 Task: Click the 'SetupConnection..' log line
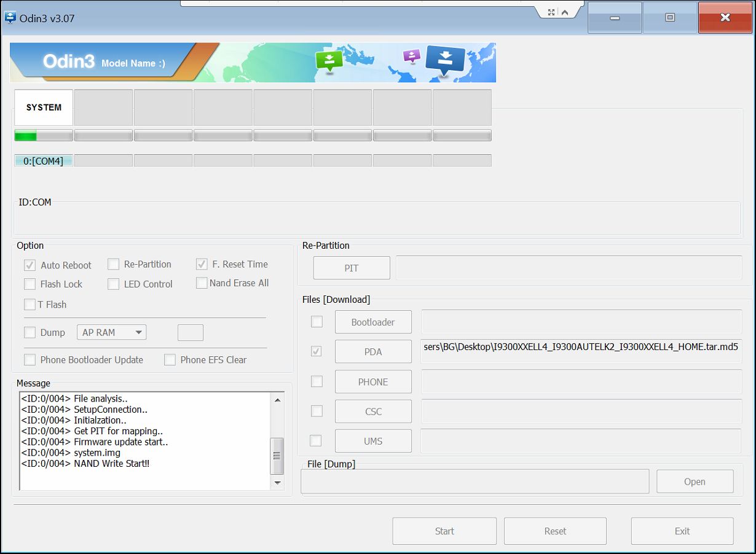click(84, 409)
